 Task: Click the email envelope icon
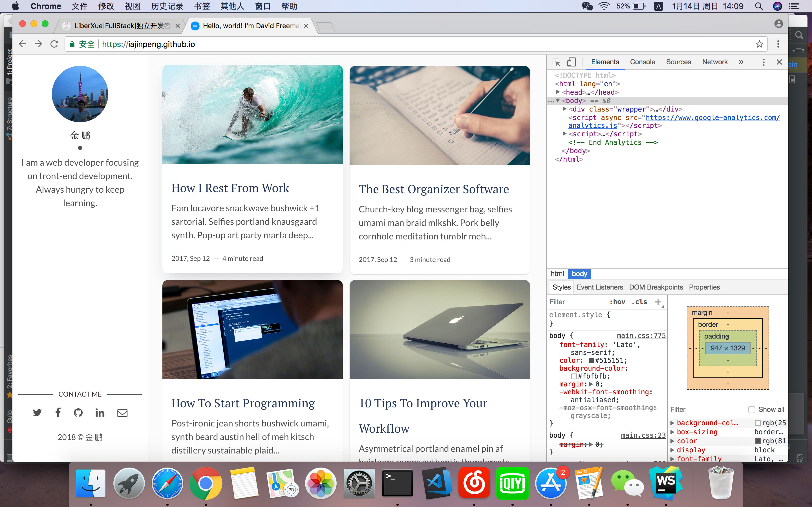click(x=122, y=413)
